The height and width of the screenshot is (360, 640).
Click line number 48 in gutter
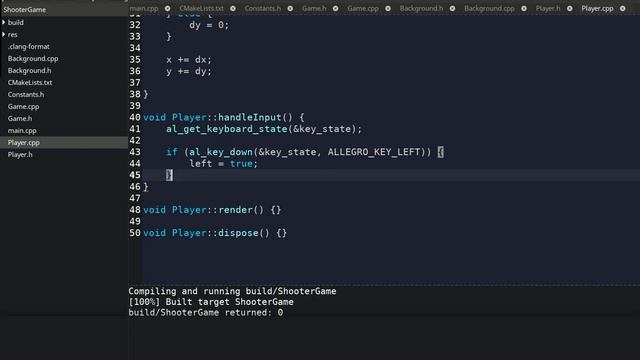(135, 210)
